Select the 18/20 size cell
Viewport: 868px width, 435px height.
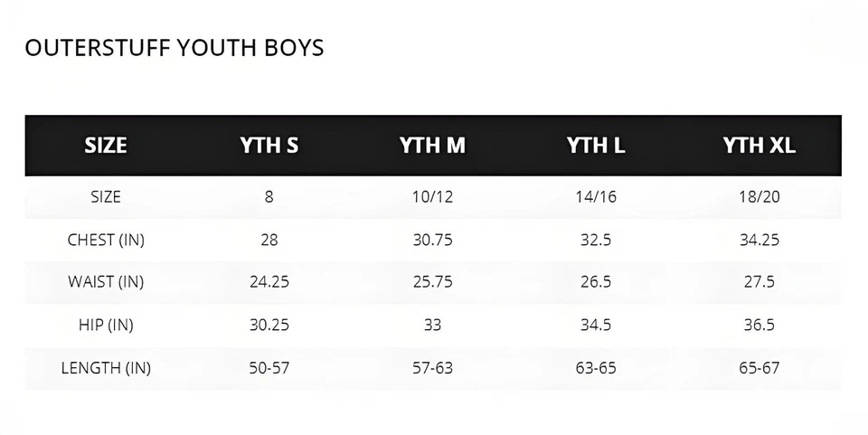(x=759, y=196)
